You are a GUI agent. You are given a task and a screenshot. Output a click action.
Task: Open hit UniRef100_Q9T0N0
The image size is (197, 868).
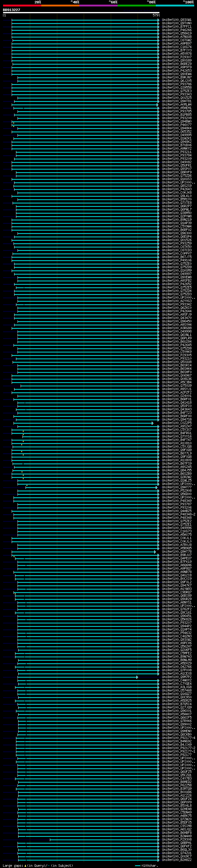pos(177,23)
